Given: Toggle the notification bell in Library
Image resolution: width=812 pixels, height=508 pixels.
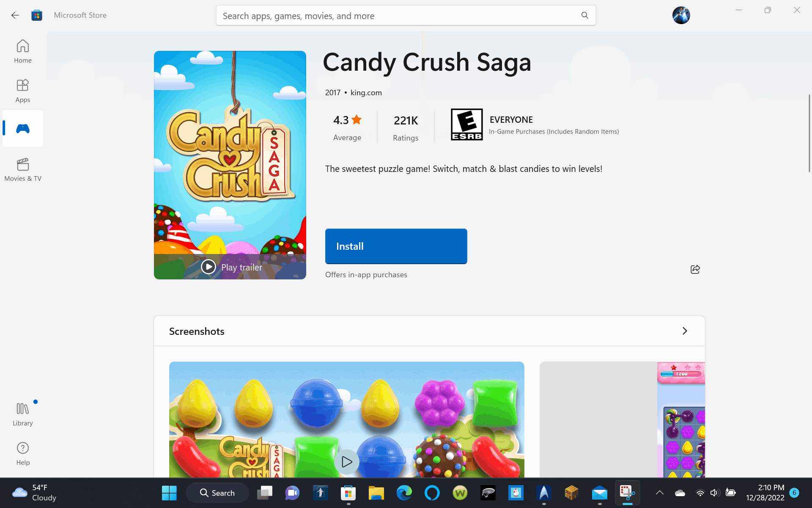Looking at the screenshot, I should [35, 402].
